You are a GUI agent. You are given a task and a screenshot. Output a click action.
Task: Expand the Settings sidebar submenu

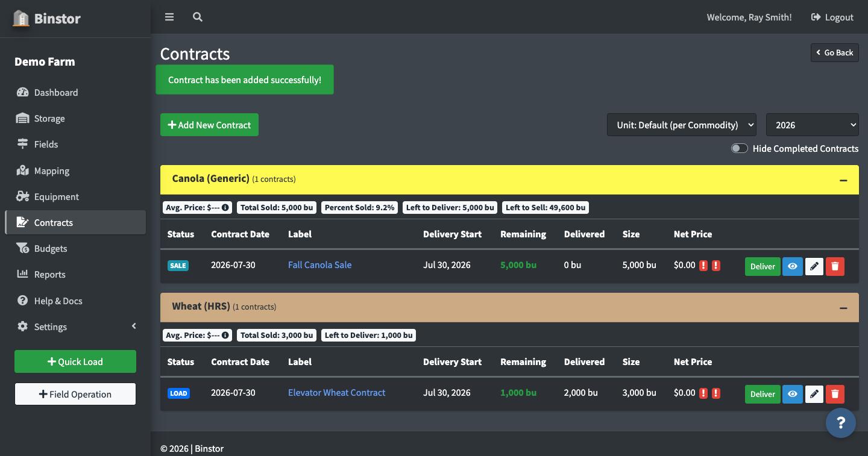tap(75, 326)
